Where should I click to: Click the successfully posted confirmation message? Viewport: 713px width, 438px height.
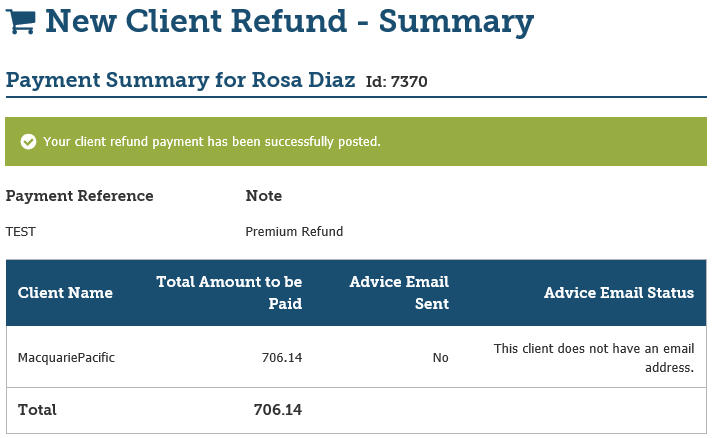pos(212,141)
